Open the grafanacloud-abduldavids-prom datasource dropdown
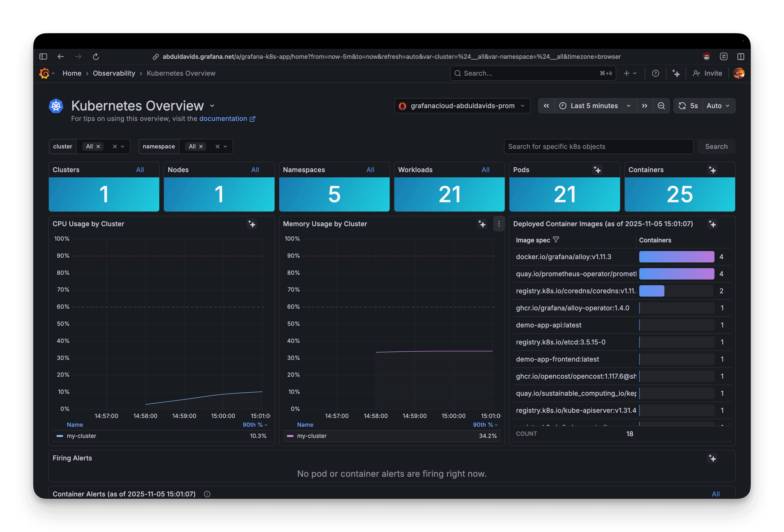Image resolution: width=784 pixels, height=532 pixels. coord(462,105)
